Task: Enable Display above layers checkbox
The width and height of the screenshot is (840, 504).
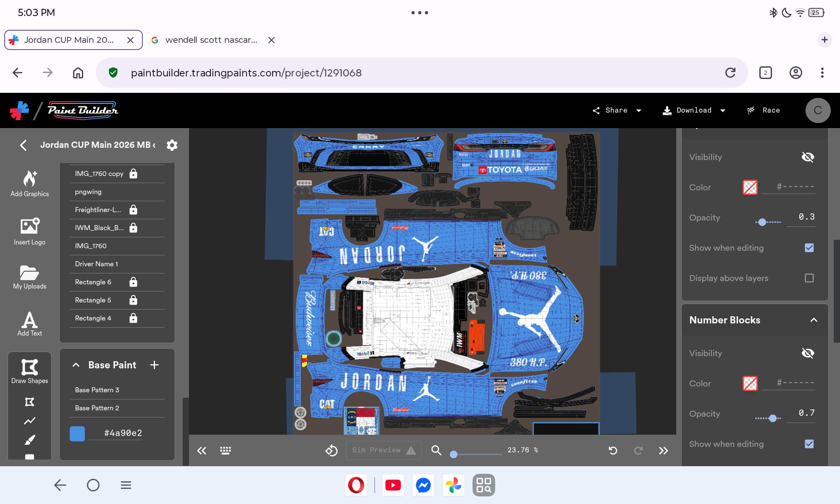Action: 809,278
